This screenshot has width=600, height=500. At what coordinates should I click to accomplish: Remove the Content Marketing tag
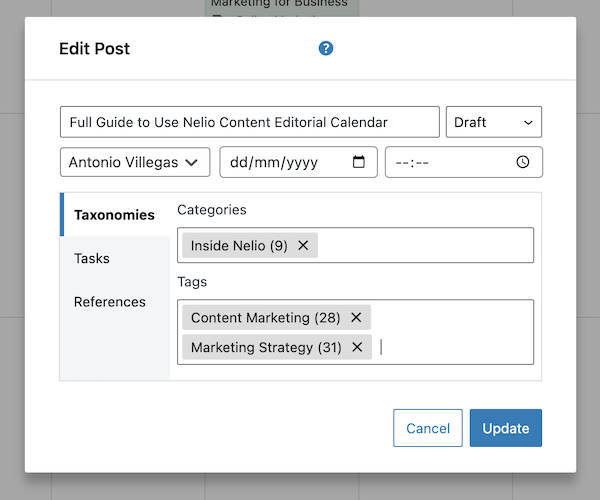point(356,317)
